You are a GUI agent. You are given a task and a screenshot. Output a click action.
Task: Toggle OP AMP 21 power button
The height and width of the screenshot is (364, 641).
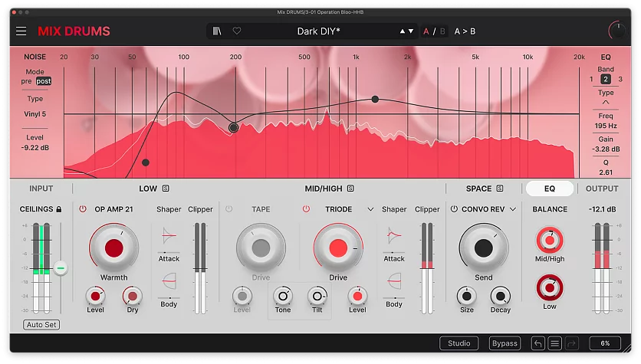tap(83, 208)
